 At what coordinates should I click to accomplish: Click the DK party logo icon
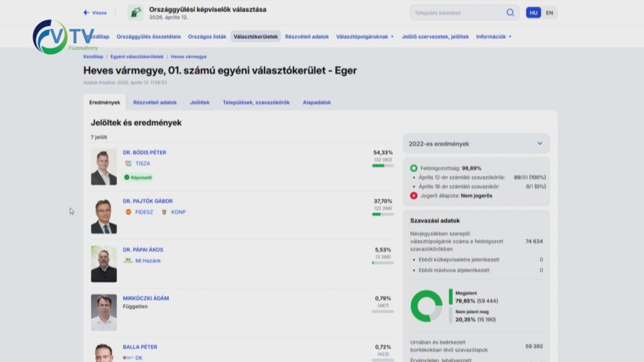pyautogui.click(x=128, y=358)
